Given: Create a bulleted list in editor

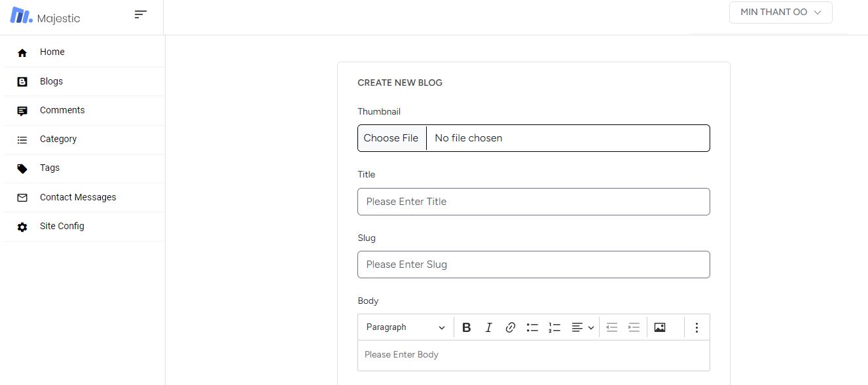Looking at the screenshot, I should [532, 327].
